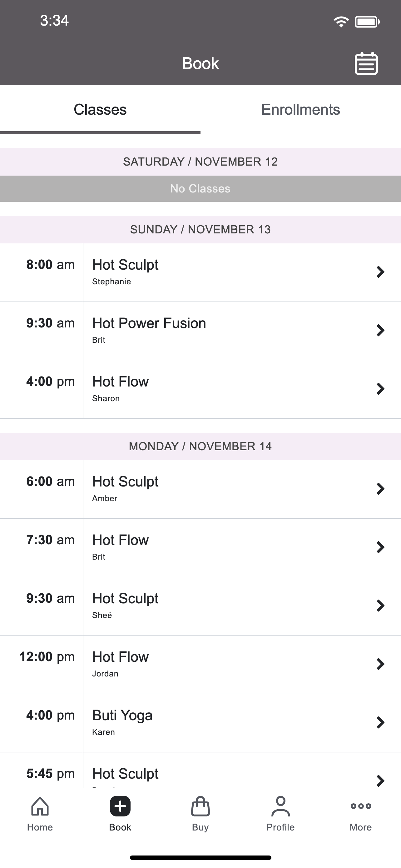The width and height of the screenshot is (401, 868).
Task: Open the More dots icon
Action: pos(361,806)
